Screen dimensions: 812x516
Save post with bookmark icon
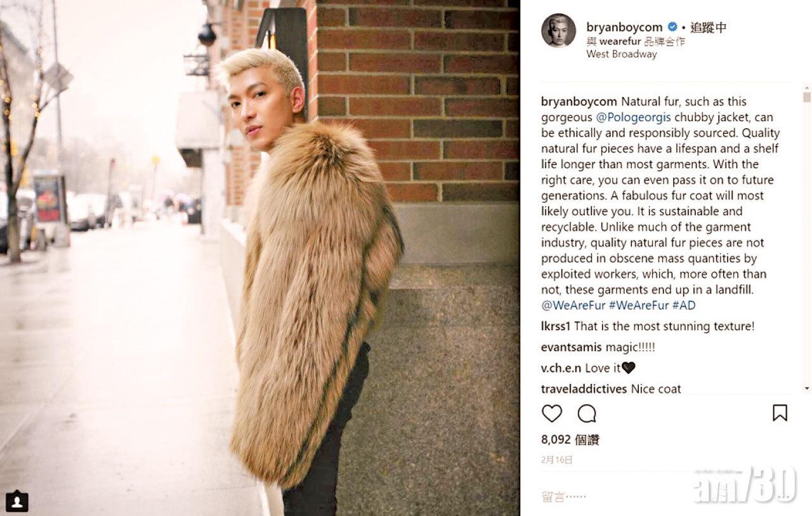pos(780,413)
